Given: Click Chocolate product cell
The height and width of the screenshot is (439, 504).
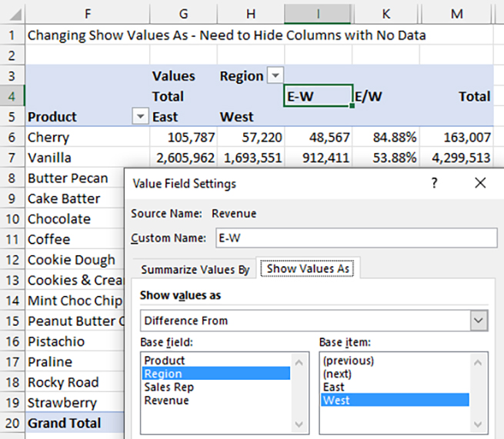Looking at the screenshot, I should 75,218.
